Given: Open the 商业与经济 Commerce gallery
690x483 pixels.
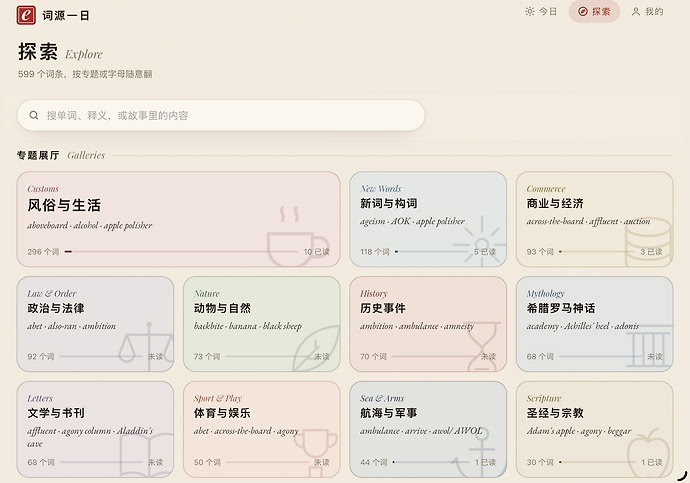Looking at the screenshot, I should (595, 219).
